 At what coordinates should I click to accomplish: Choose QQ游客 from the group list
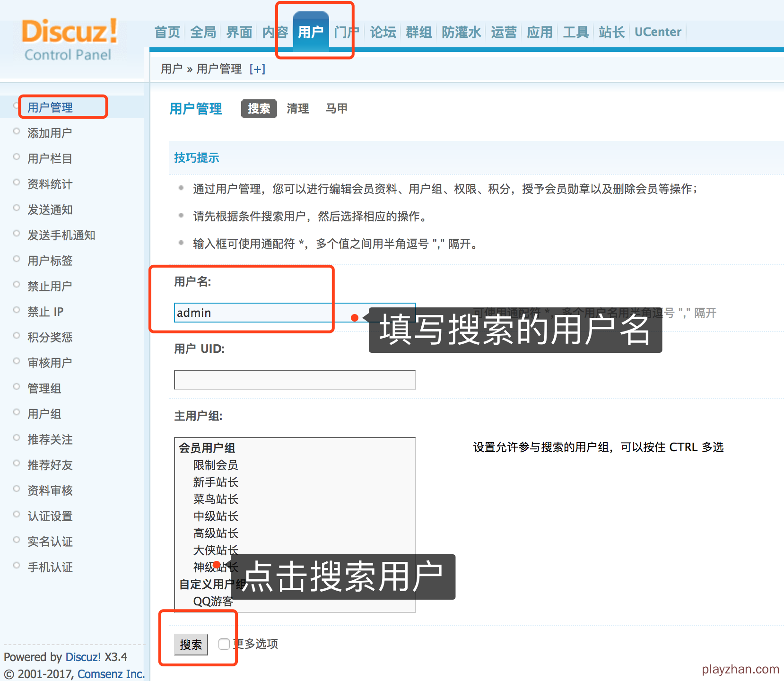(213, 602)
